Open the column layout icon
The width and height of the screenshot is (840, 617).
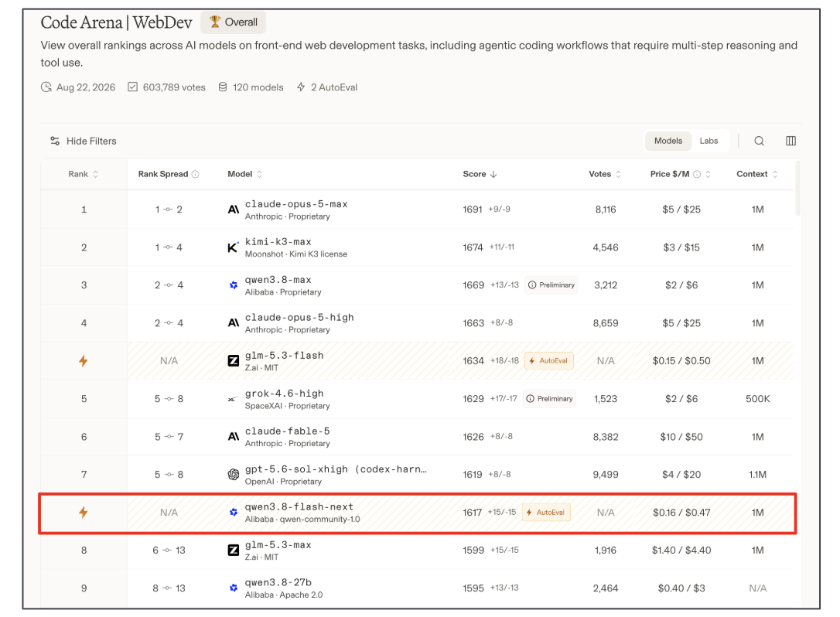click(790, 141)
